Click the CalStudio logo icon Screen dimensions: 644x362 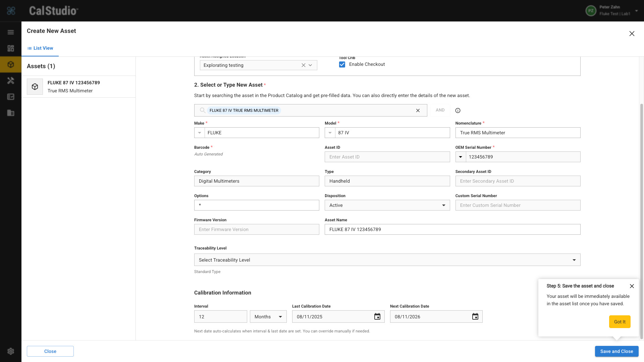coord(11,11)
